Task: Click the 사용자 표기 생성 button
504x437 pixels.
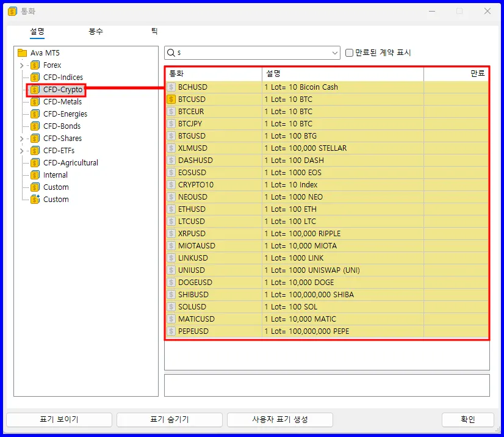Action: pos(280,420)
